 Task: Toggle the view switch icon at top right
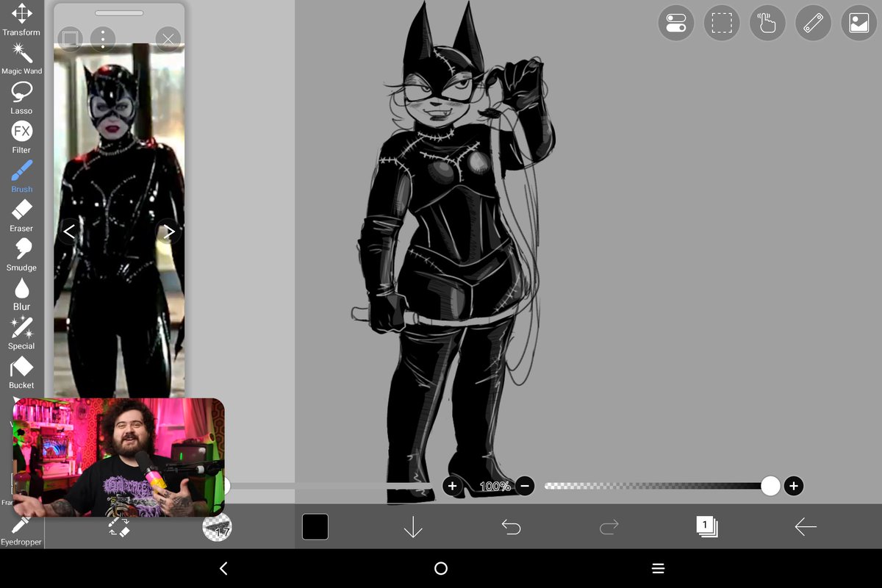tap(675, 24)
